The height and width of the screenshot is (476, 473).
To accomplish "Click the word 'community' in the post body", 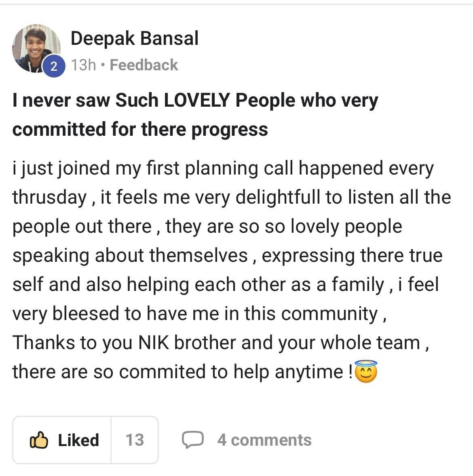I will point(329,314).
